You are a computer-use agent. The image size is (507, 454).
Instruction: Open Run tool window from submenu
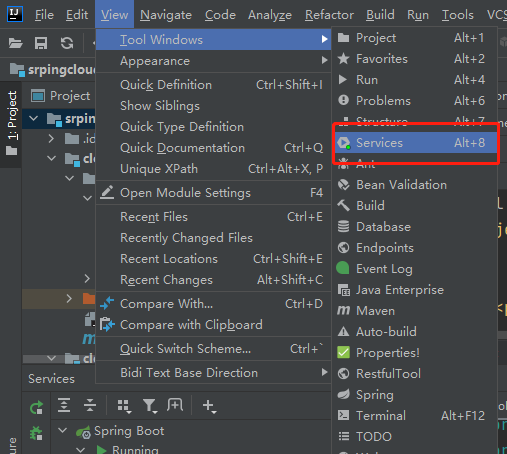tap(415, 80)
